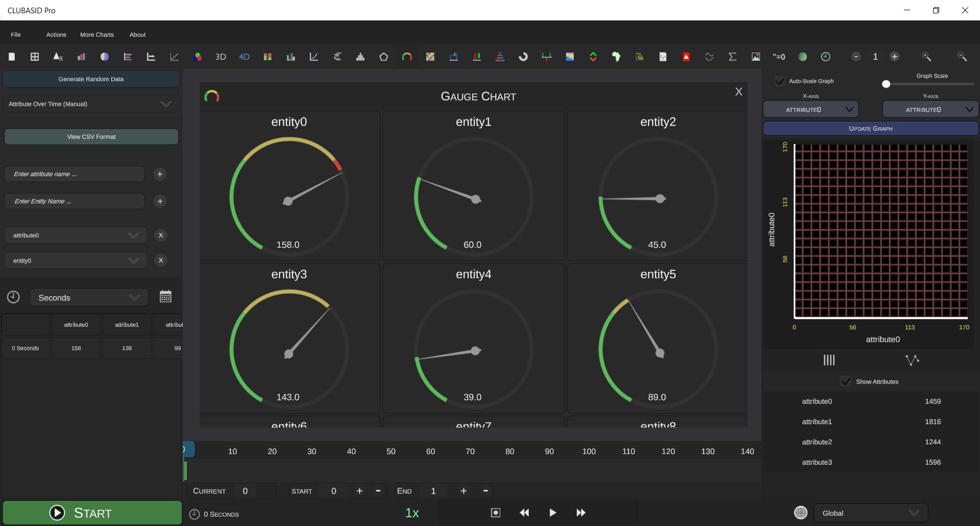Uncheck the Show Attributes checkbox
Image resolution: width=980 pixels, height=526 pixels.
pos(845,381)
